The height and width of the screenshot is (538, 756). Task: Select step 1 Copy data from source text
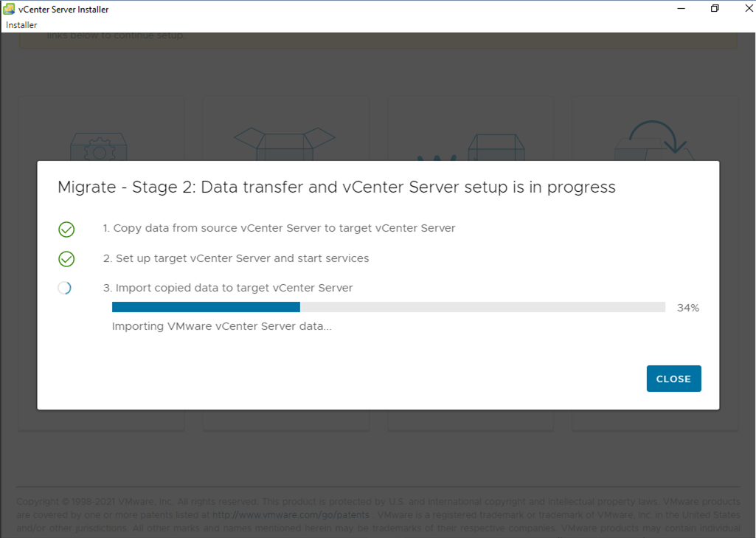click(x=279, y=228)
